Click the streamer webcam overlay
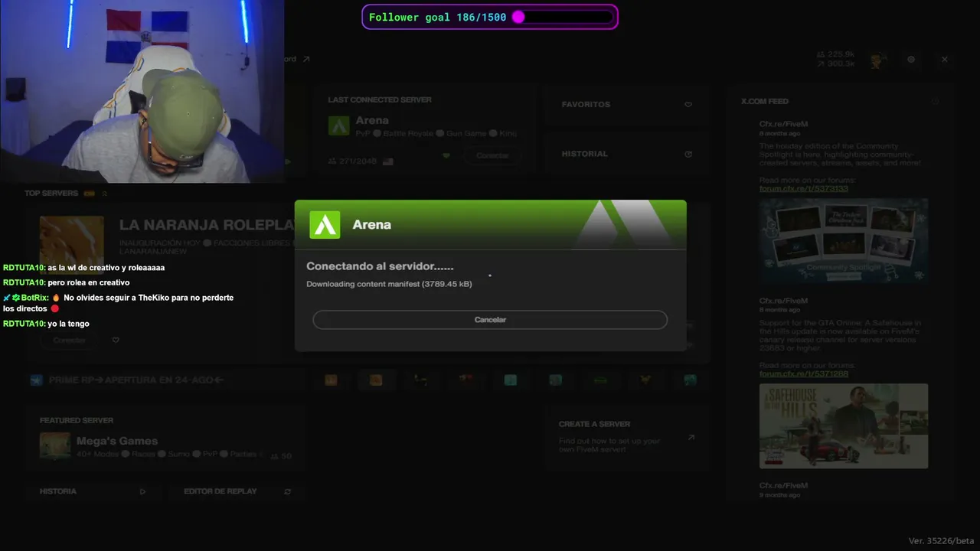Image resolution: width=980 pixels, height=551 pixels. click(x=142, y=91)
